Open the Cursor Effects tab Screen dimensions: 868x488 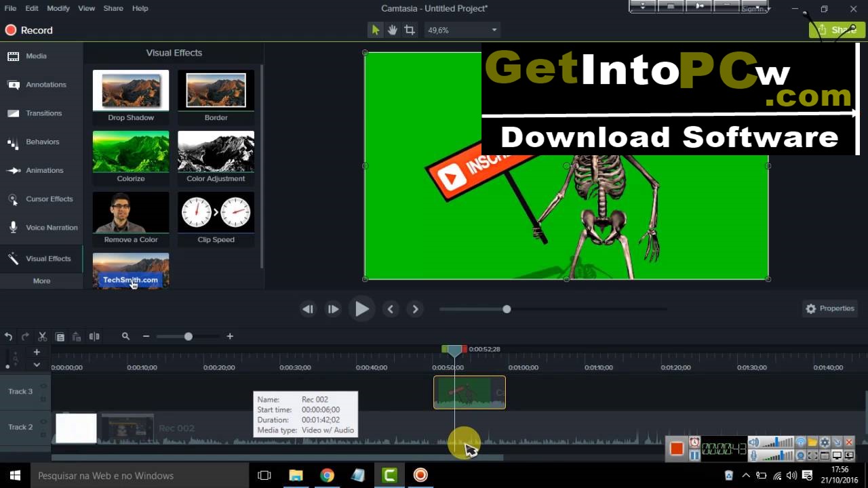[x=41, y=199]
